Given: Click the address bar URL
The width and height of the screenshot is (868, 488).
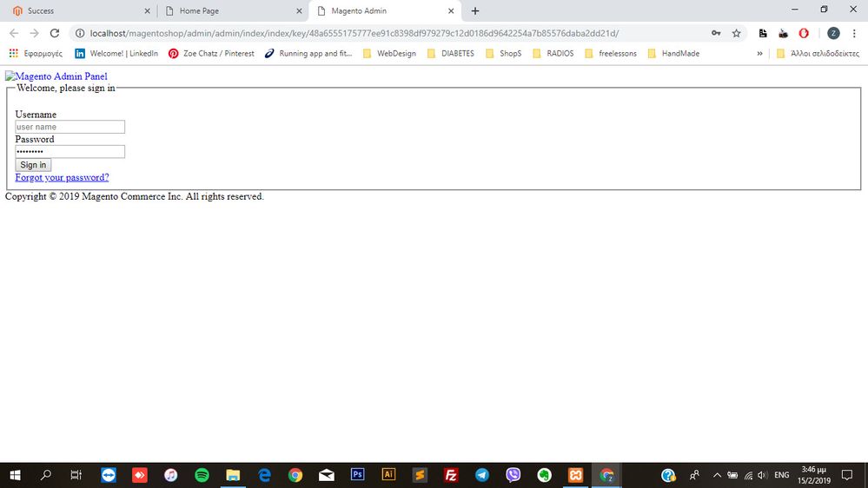Looking at the screenshot, I should tap(354, 33).
